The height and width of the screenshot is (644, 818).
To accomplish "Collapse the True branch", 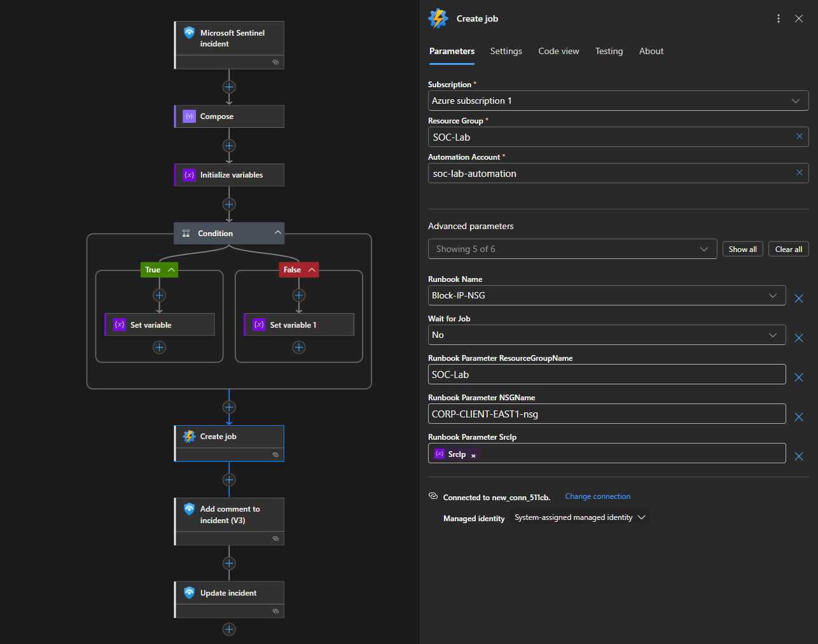I will click(x=171, y=270).
